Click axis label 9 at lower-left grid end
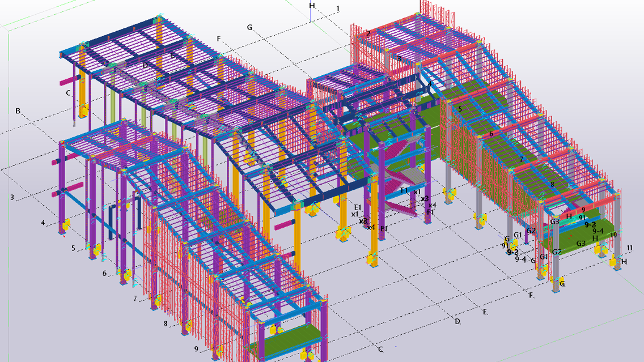Screen dimensions: 644x362 (x=196, y=349)
